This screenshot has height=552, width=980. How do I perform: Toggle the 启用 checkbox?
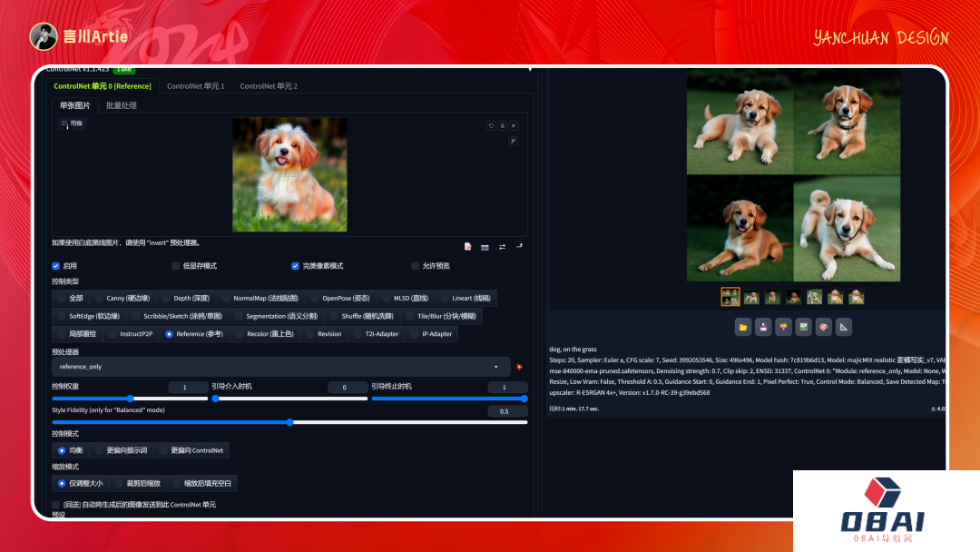click(x=56, y=266)
